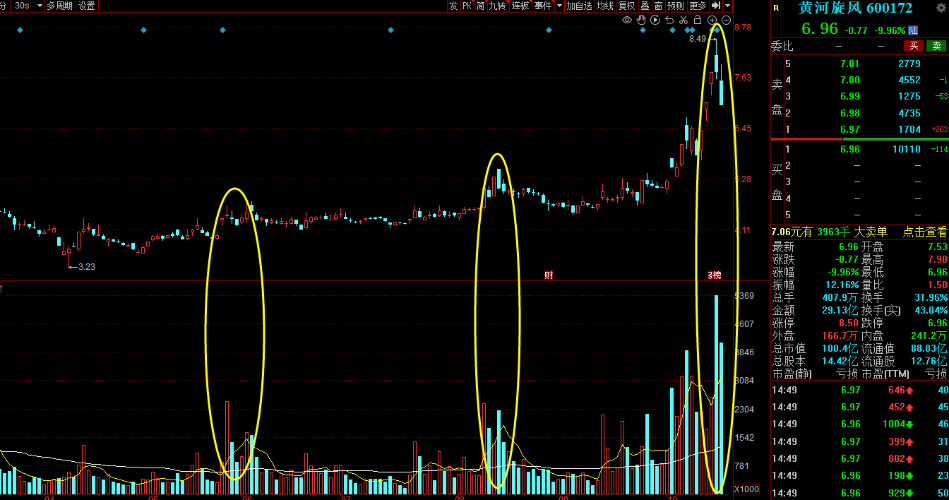The image size is (949, 500).
Task: Open the 更多 more menu
Action: 698,5
